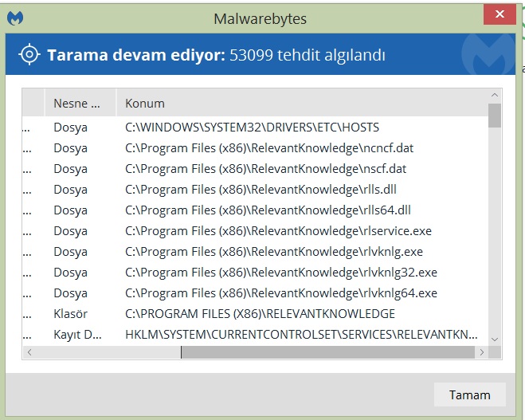The width and height of the screenshot is (525, 420).
Task: Click the Nesne column header
Action: pyautogui.click(x=80, y=103)
